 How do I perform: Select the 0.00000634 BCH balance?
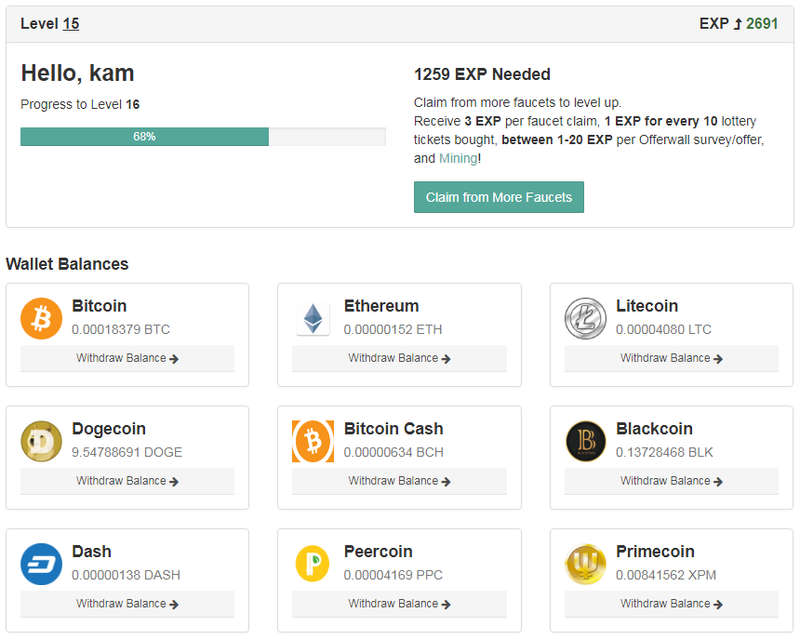click(393, 452)
